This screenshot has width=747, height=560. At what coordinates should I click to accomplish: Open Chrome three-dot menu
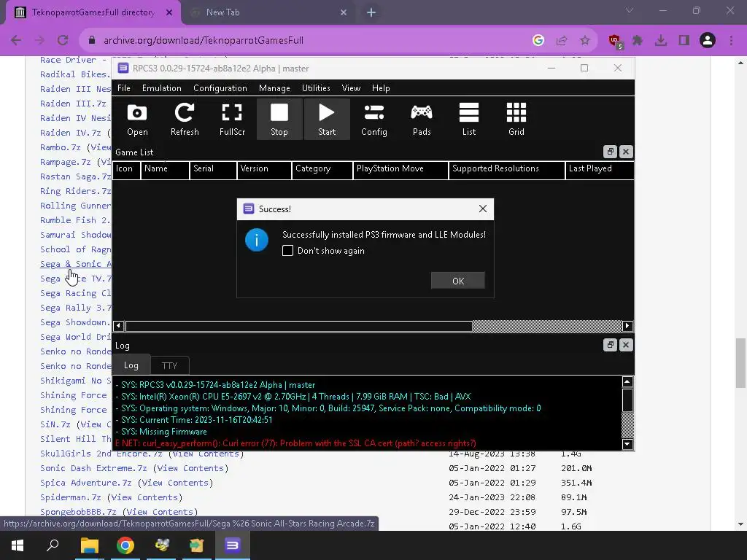(x=731, y=41)
